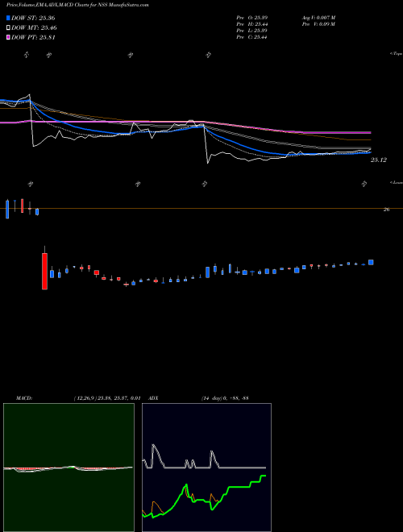Click the 'MACD:' panel heading
This screenshot has height=532, width=403.
(x=24, y=398)
